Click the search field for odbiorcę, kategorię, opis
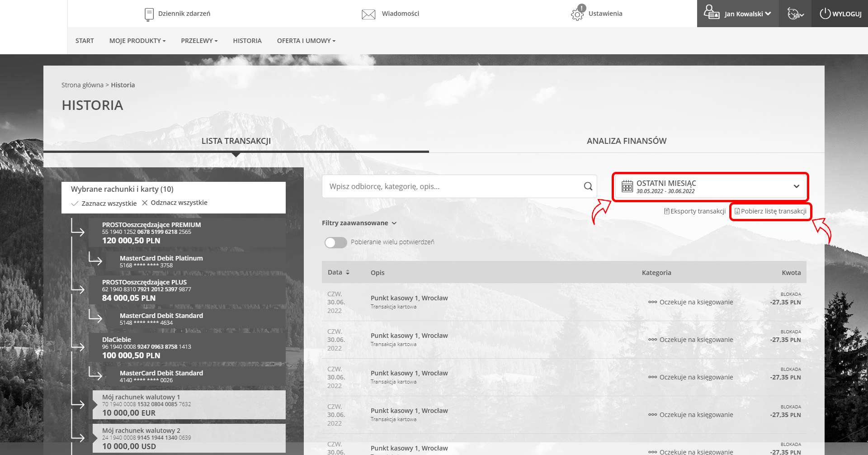The height and width of the screenshot is (455, 868). [x=452, y=186]
